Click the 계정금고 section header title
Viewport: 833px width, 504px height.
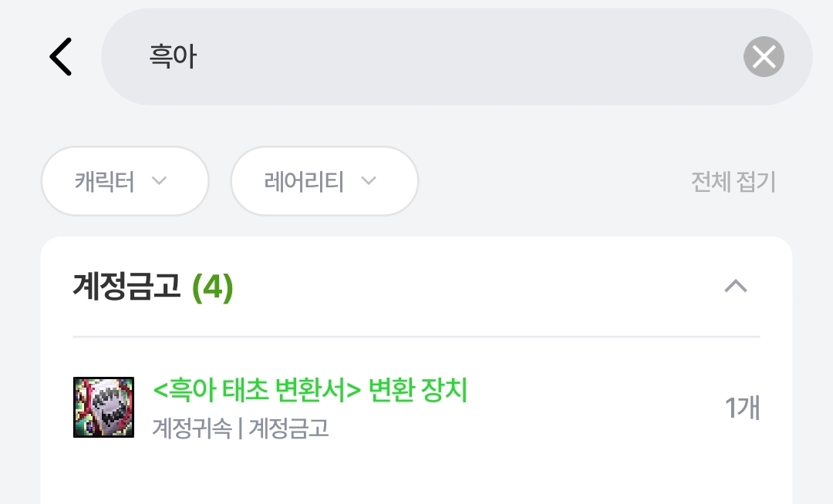[x=127, y=287]
